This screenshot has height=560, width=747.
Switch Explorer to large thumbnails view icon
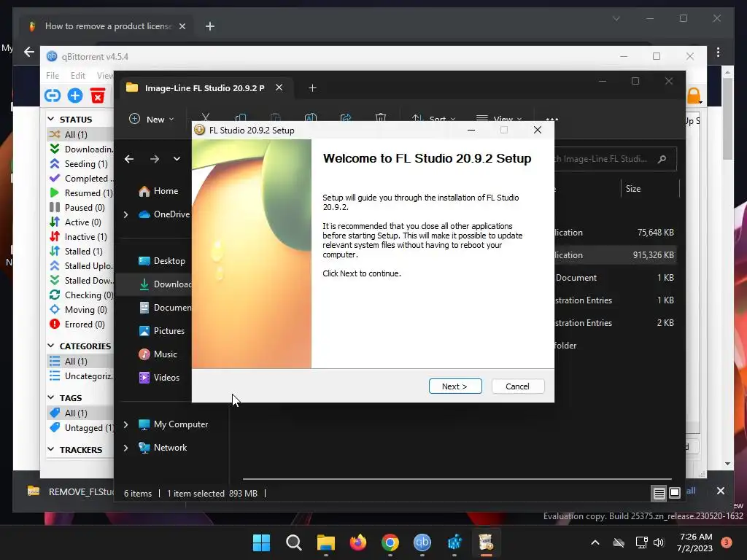(675, 494)
